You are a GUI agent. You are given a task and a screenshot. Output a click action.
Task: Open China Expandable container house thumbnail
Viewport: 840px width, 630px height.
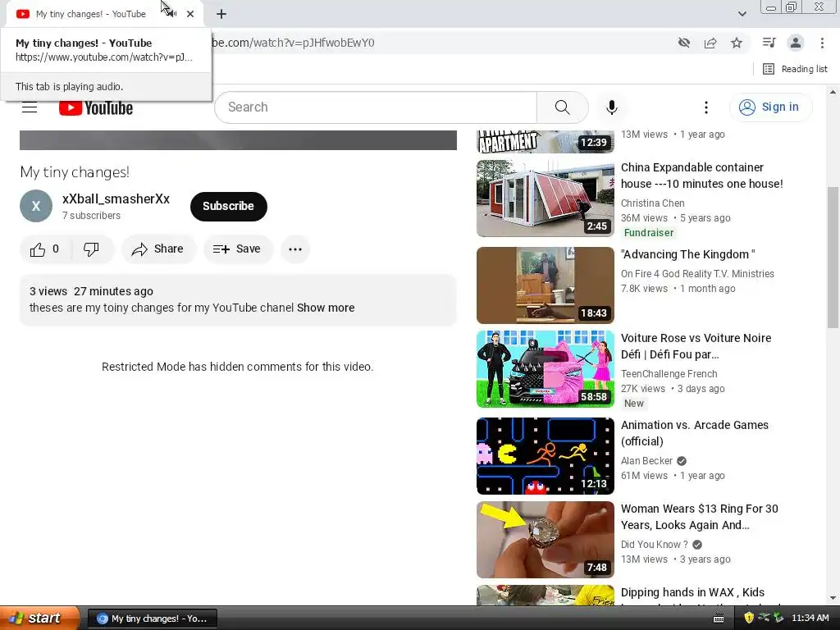[545, 199]
